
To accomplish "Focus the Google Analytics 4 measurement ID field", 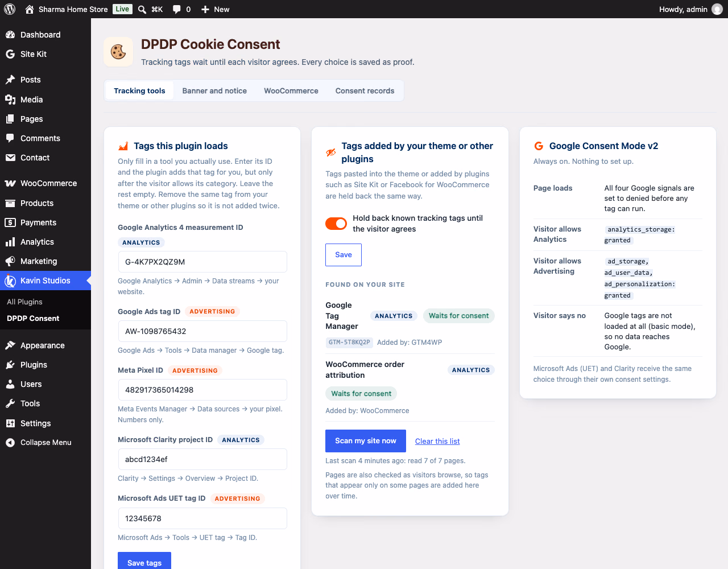I will [202, 262].
